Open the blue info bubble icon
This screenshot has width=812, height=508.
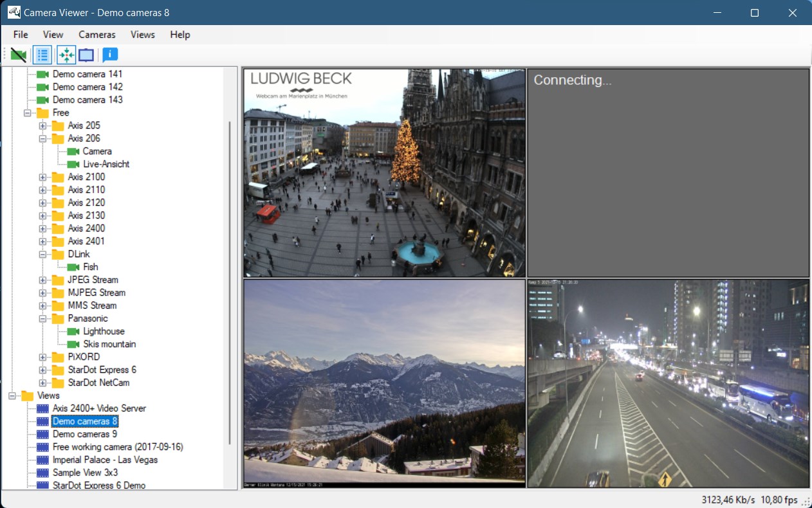(110, 55)
